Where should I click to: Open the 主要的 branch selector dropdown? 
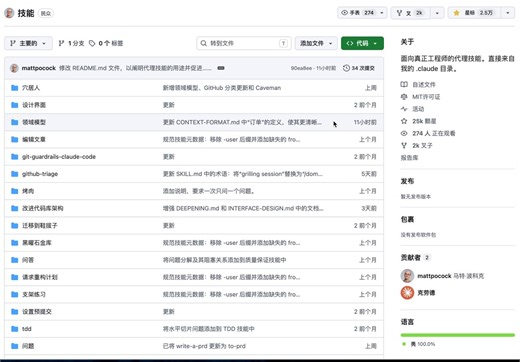click(x=28, y=43)
